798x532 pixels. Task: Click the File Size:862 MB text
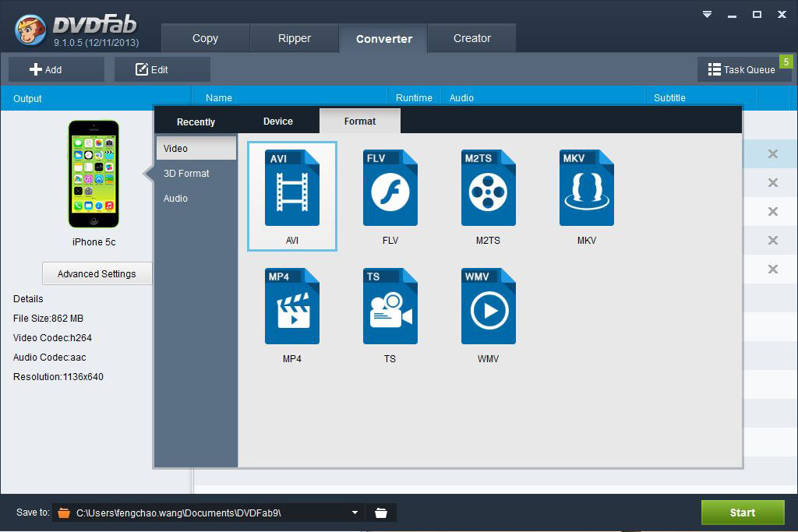tap(48, 318)
